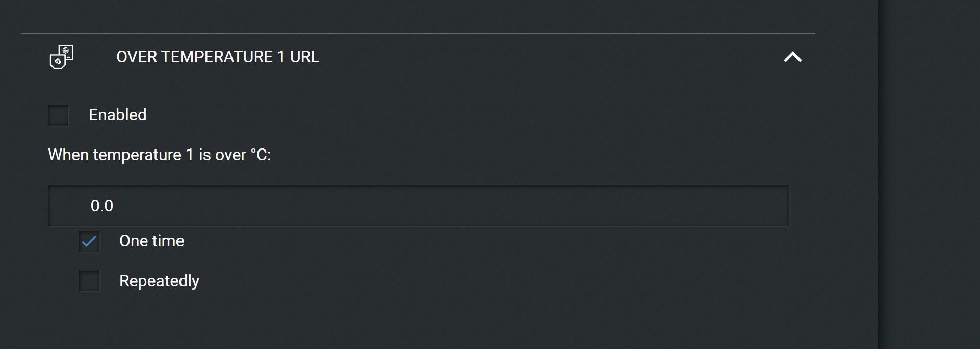980x349 pixels.
Task: Click the dark side panel on the right
Action: [x=929, y=174]
